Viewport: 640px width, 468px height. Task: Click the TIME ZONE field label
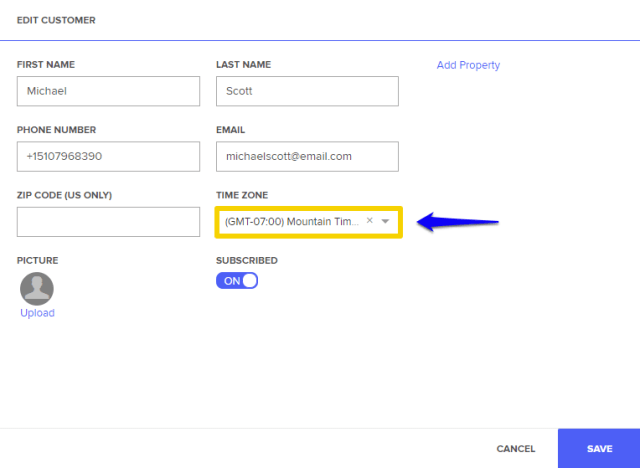tap(242, 195)
